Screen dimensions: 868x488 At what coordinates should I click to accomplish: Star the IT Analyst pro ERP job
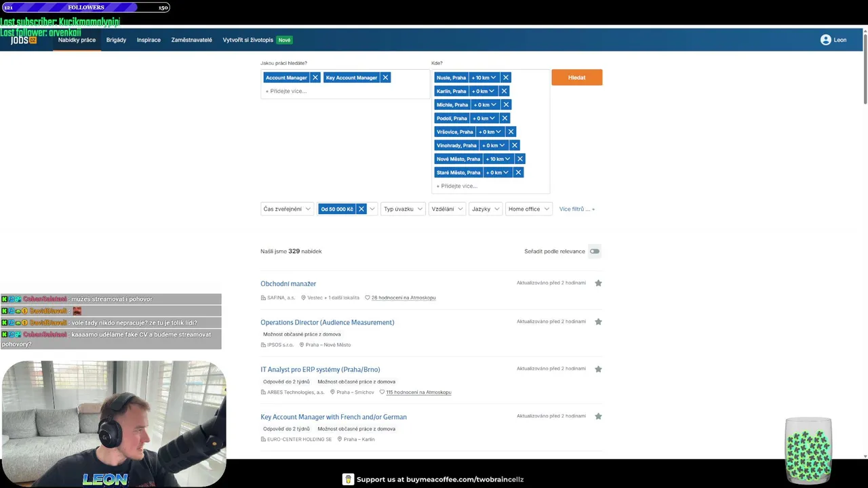point(598,369)
